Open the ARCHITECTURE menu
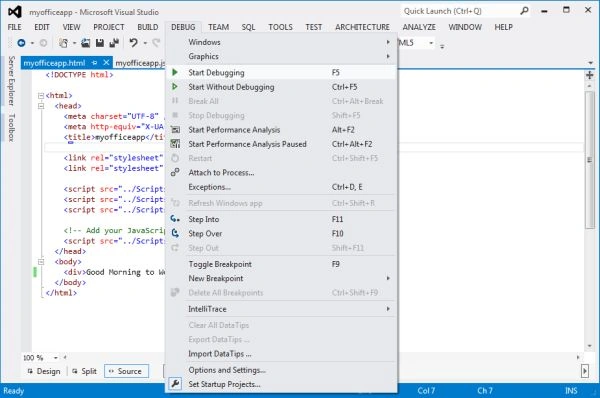The width and height of the screenshot is (600, 398). pyautogui.click(x=362, y=27)
